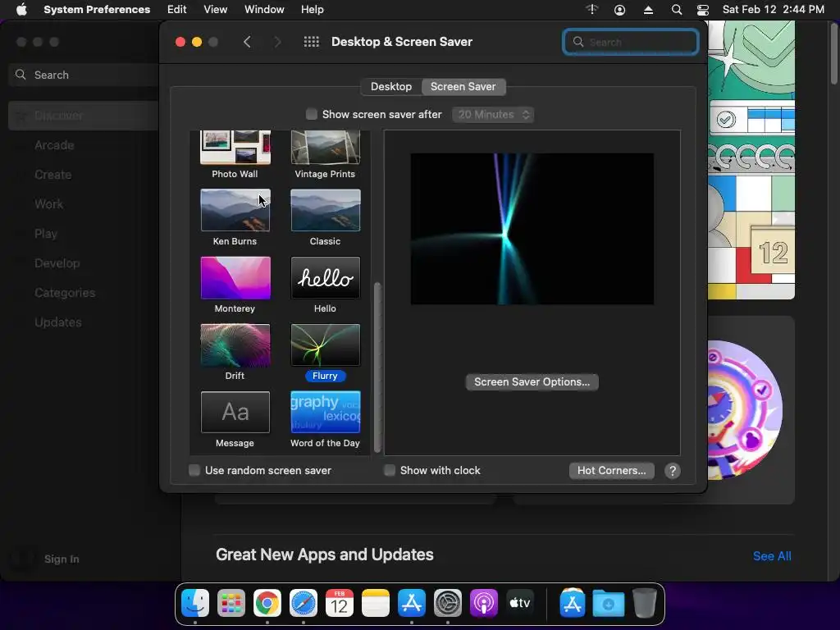Select the Classic screen saver
The height and width of the screenshot is (630, 840).
325,217
